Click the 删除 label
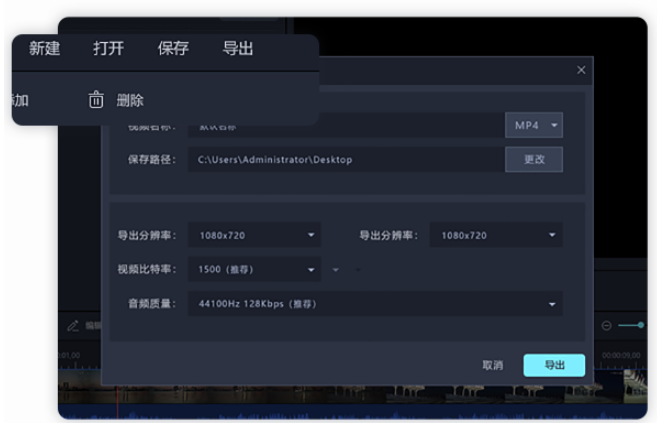657x423 pixels. (x=130, y=101)
